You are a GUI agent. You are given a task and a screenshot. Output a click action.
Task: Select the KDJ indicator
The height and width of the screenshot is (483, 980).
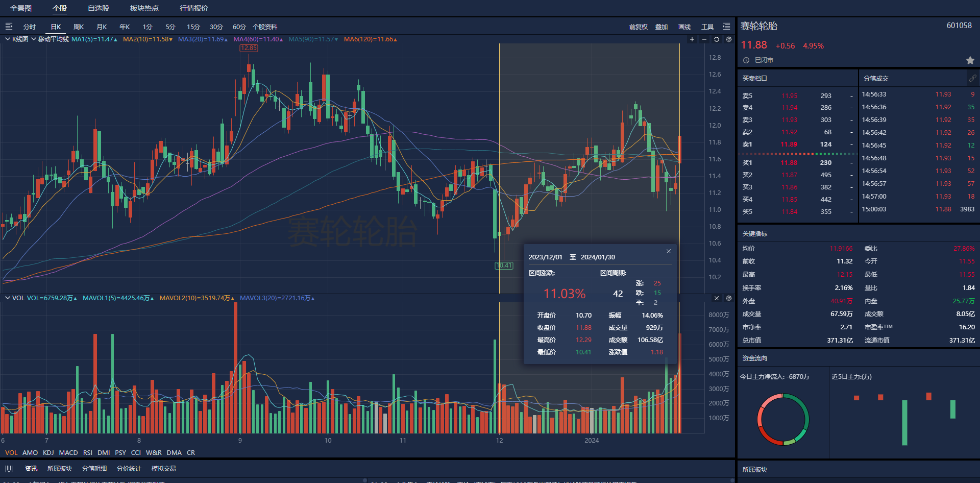click(48, 453)
